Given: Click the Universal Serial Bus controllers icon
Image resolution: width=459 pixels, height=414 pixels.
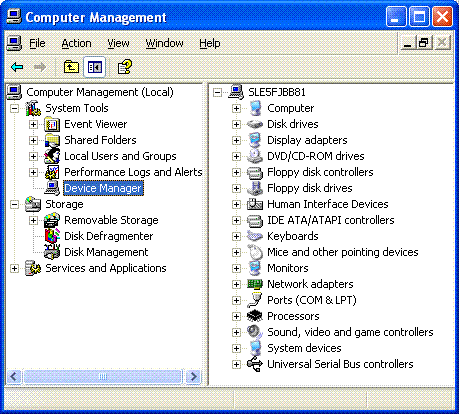Looking at the screenshot, I should pyautogui.click(x=255, y=364).
